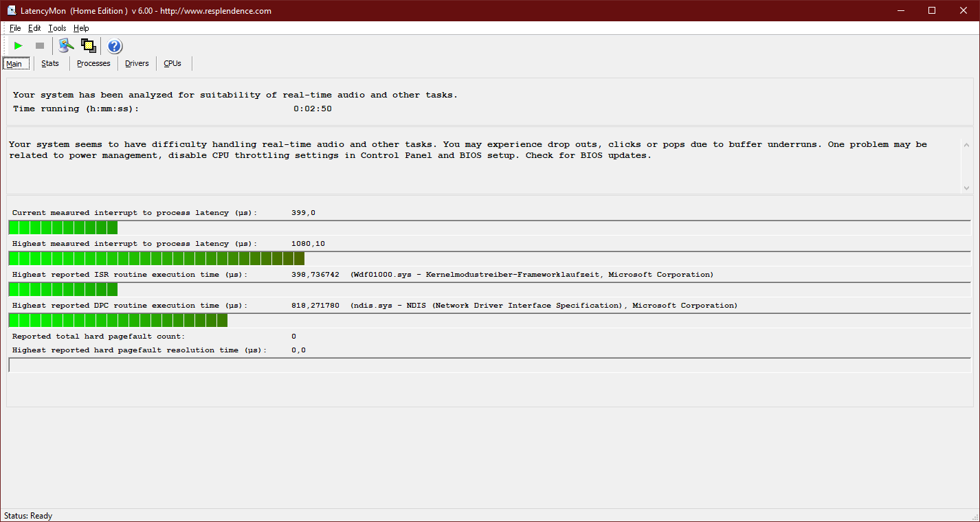Click the DPC value 818,271780
The width and height of the screenshot is (980, 522).
tap(315, 306)
